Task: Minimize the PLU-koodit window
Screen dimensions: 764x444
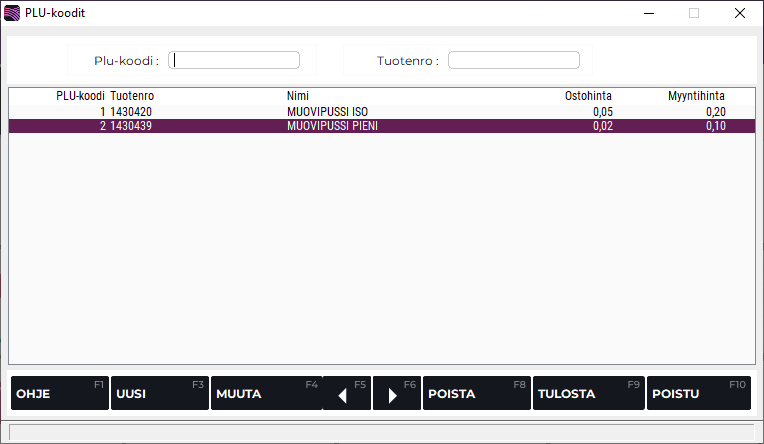Action: [x=648, y=13]
